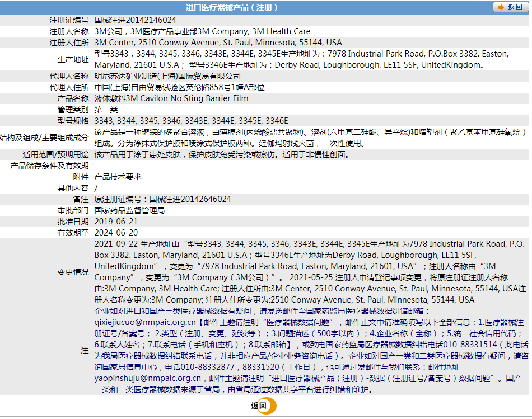Click intended use text 该产品用于涂于患处皮肤
The width and height of the screenshot is (532, 419).
click(x=222, y=154)
